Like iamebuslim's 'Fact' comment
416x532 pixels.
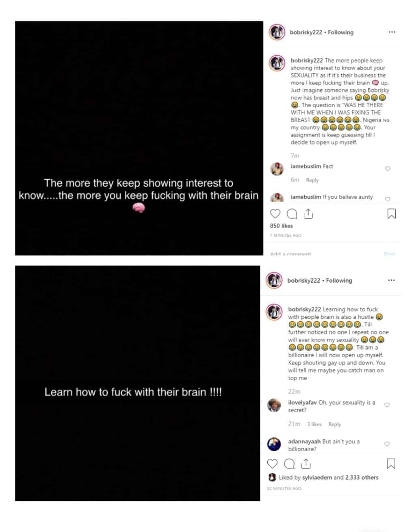pyautogui.click(x=388, y=169)
